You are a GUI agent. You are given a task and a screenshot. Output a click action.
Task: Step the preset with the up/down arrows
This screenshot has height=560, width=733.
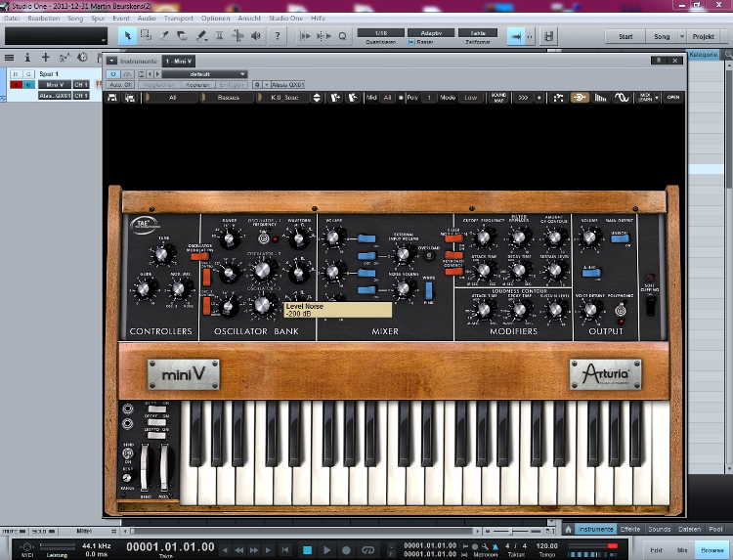click(317, 97)
